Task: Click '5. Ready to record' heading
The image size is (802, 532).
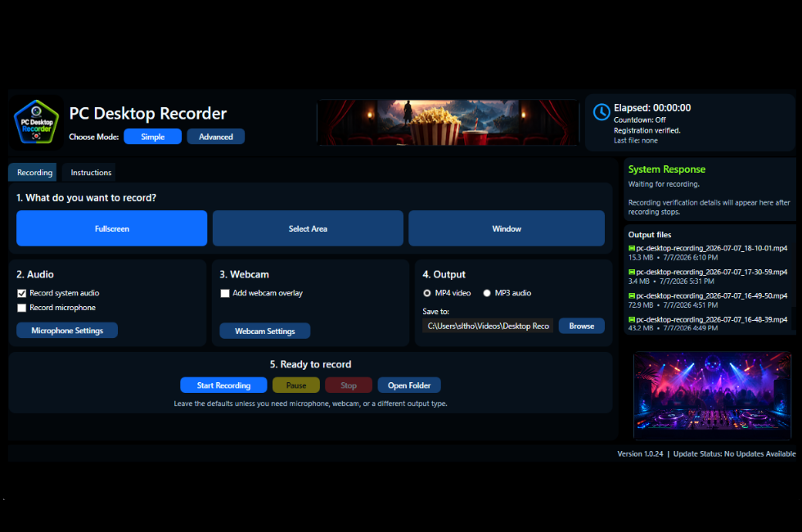Action: [x=310, y=364]
